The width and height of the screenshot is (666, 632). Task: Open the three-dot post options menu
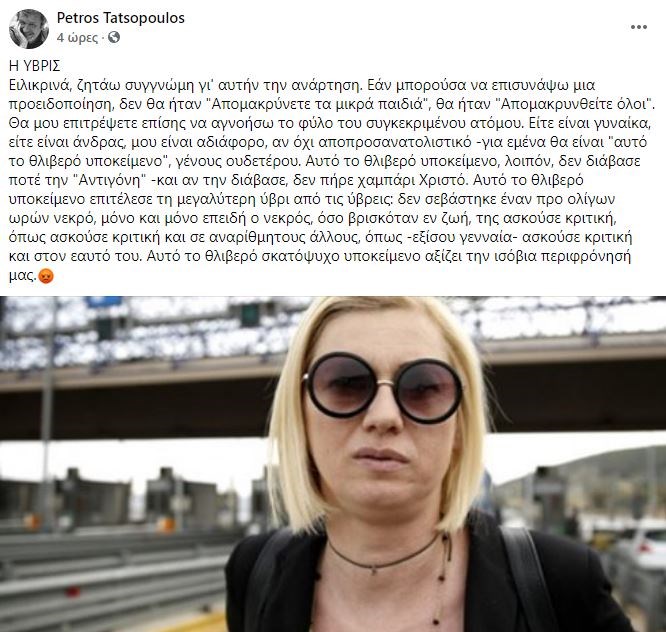coord(638,27)
